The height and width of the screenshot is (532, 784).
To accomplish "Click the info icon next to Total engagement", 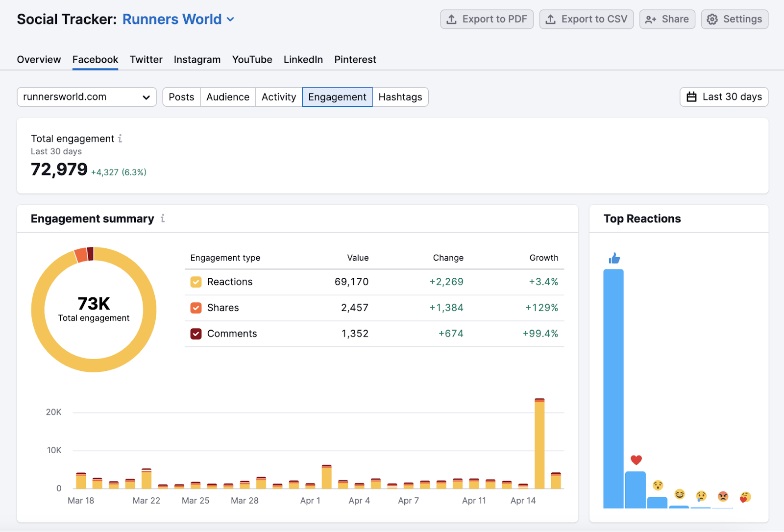I will 120,139.
